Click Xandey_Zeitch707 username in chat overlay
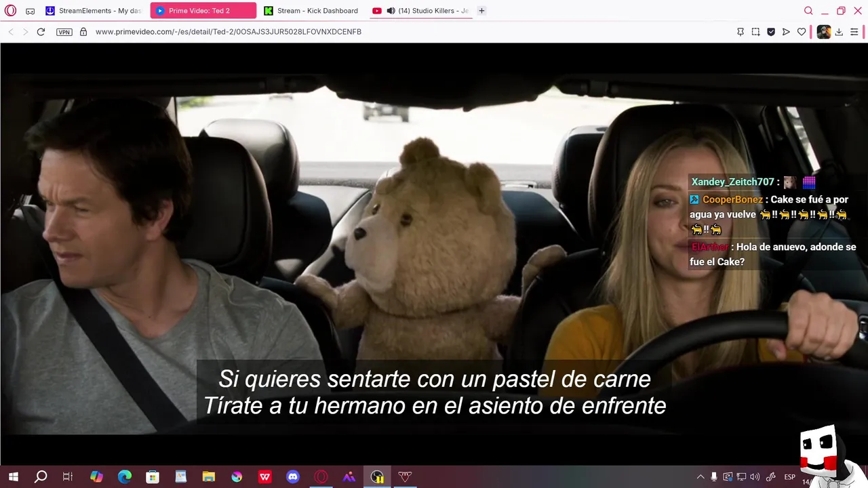Screen dimensions: 868x488 click(732, 182)
